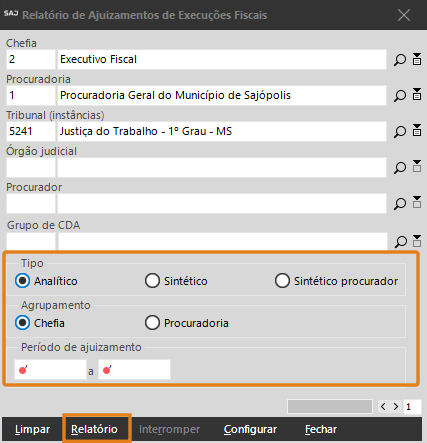Click the Fechar button

[321, 429]
